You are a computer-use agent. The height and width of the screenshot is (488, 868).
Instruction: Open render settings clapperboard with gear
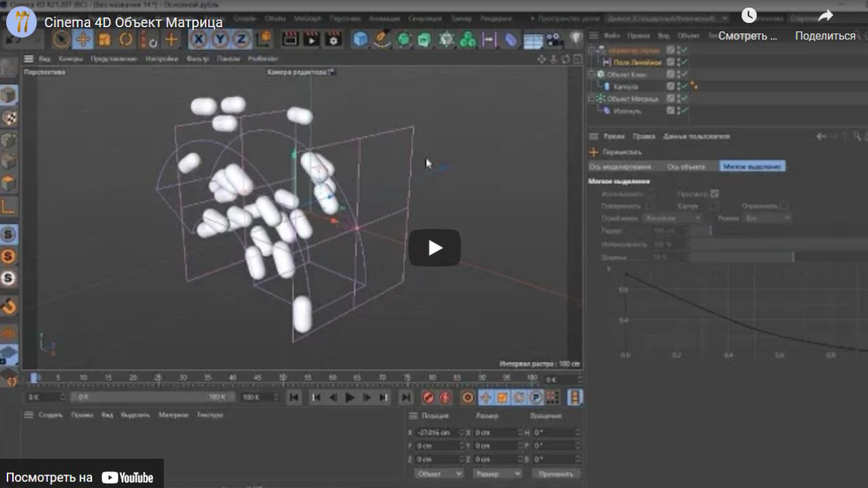point(333,39)
